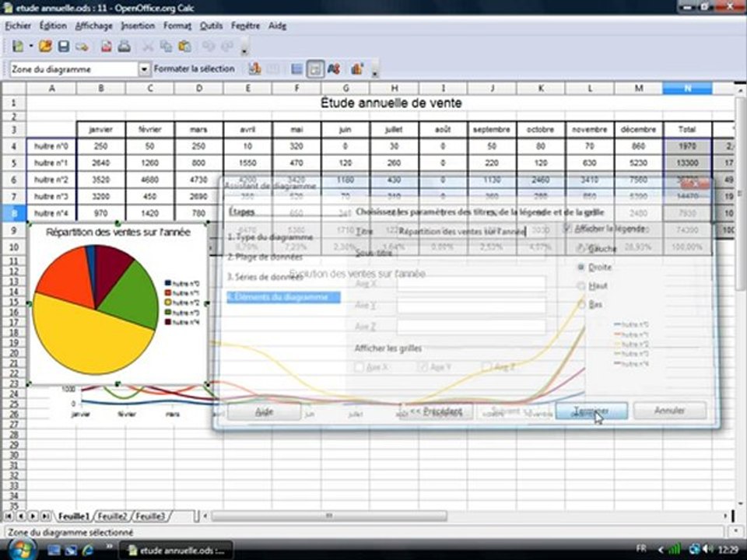The width and height of the screenshot is (747, 560).
Task: Click the Export as PDF icon
Action: point(107,46)
